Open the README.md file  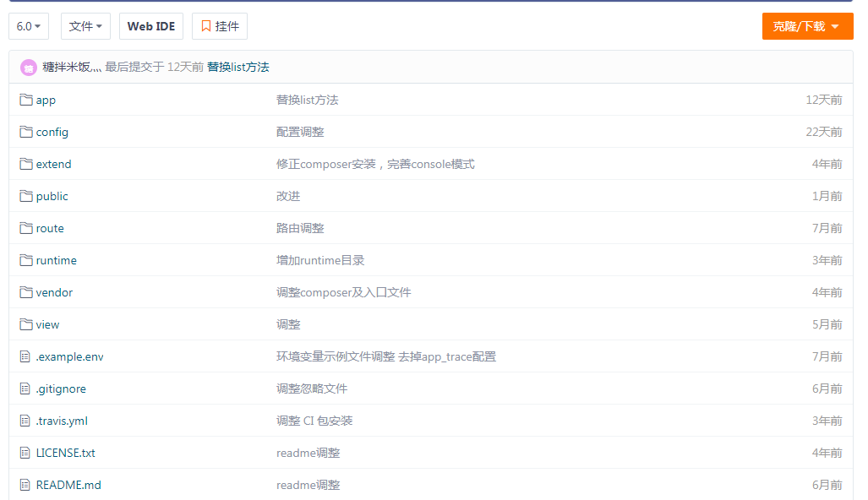(x=68, y=485)
